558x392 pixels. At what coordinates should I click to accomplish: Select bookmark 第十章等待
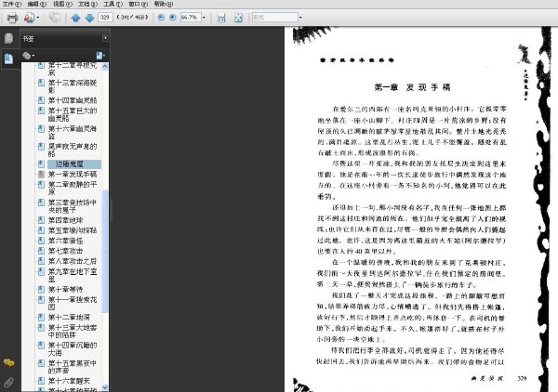[x=65, y=289]
